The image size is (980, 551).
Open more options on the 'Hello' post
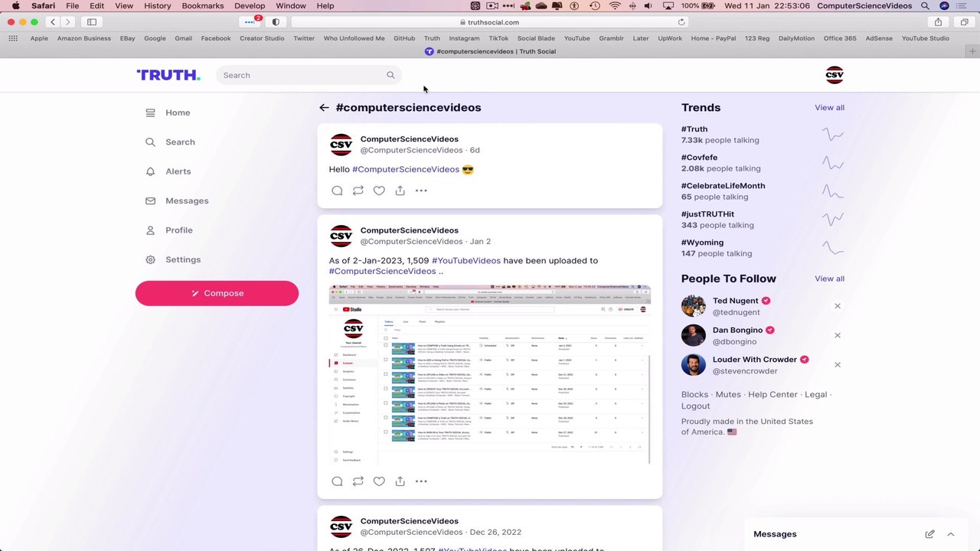pyautogui.click(x=421, y=191)
